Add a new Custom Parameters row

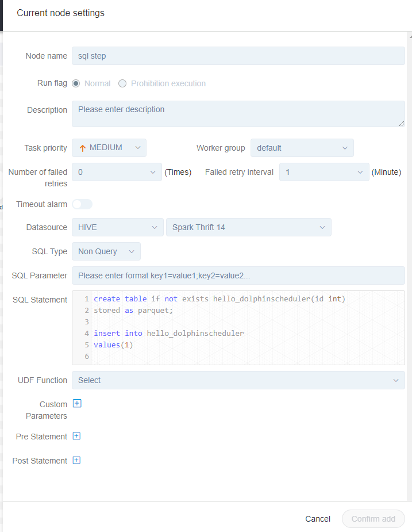(x=77, y=403)
